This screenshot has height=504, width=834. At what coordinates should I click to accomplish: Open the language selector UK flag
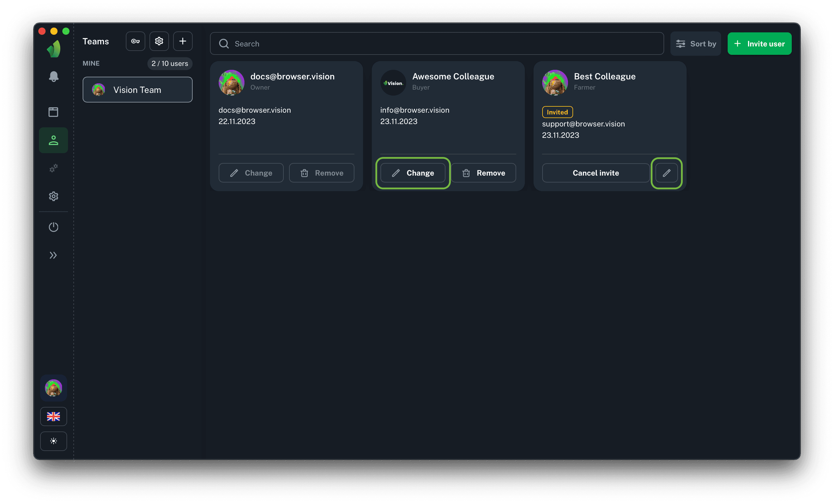54,416
